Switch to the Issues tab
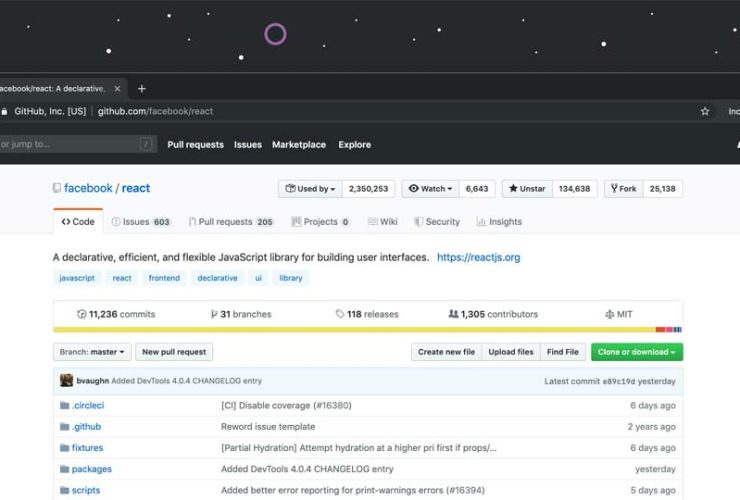 click(x=140, y=222)
